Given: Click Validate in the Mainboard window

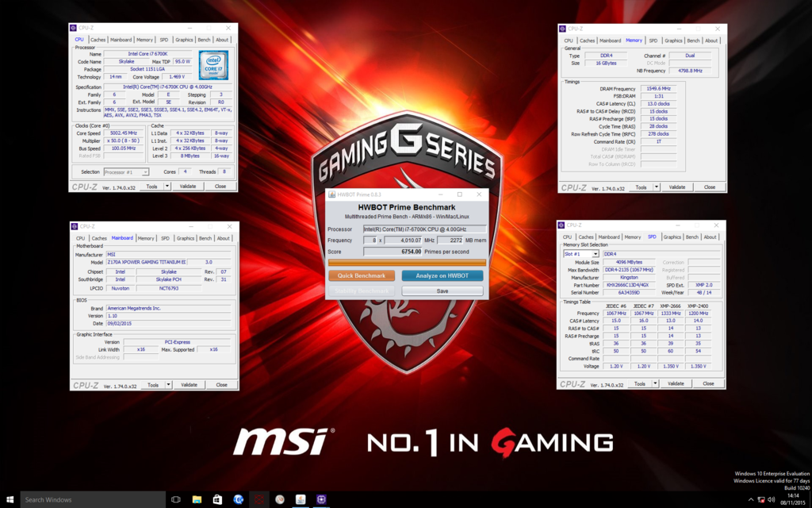Looking at the screenshot, I should (189, 385).
